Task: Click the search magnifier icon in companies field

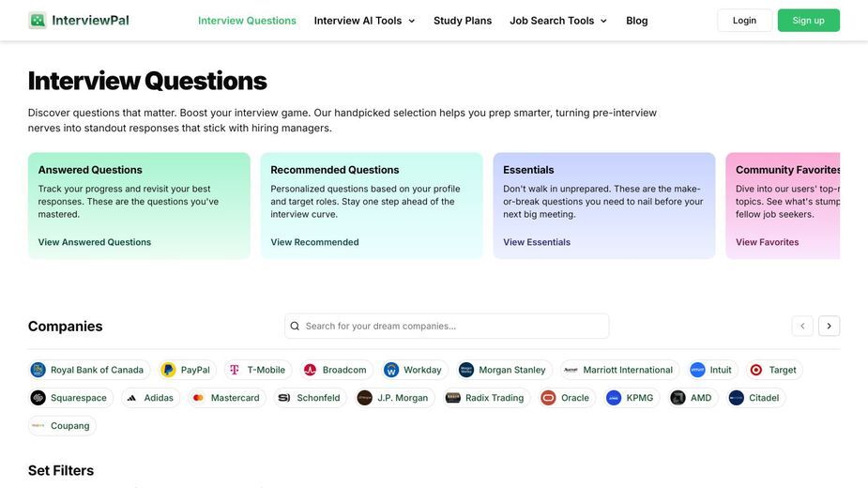Action: 295,327
